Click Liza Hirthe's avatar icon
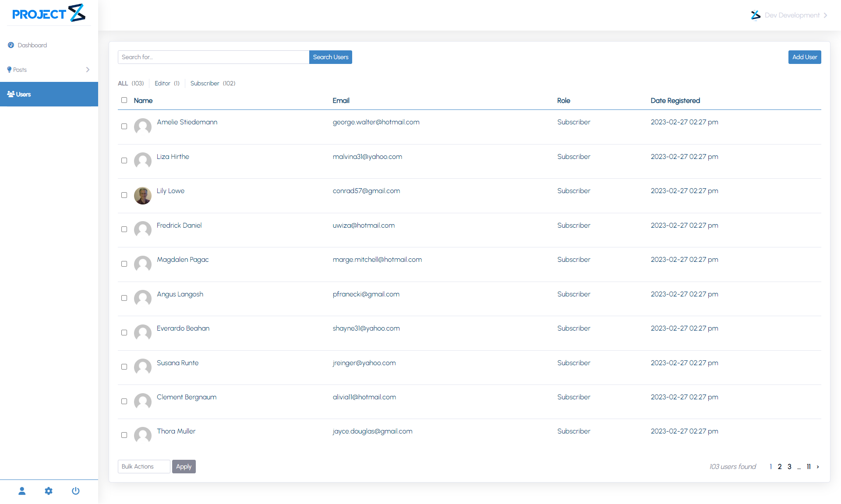This screenshot has height=504, width=841. 143,161
